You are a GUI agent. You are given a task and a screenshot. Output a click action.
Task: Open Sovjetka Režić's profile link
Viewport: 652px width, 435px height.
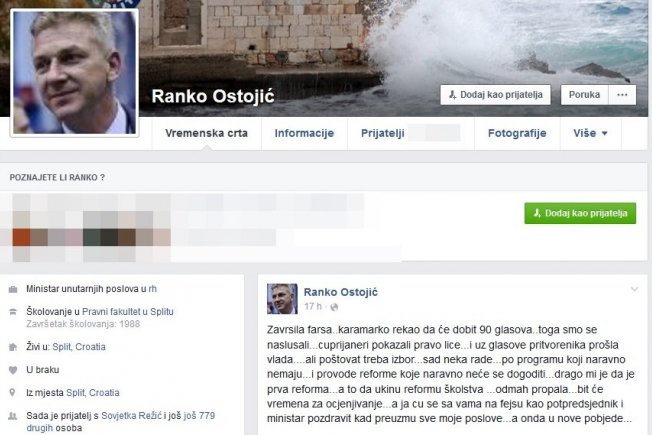tap(131, 415)
